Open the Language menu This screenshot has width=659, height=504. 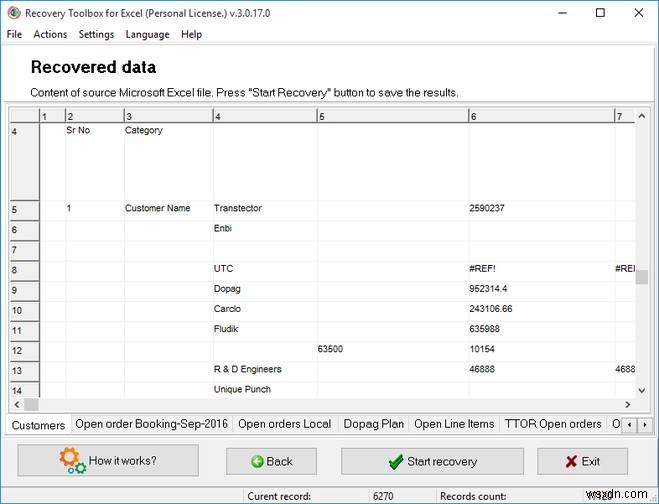148,34
